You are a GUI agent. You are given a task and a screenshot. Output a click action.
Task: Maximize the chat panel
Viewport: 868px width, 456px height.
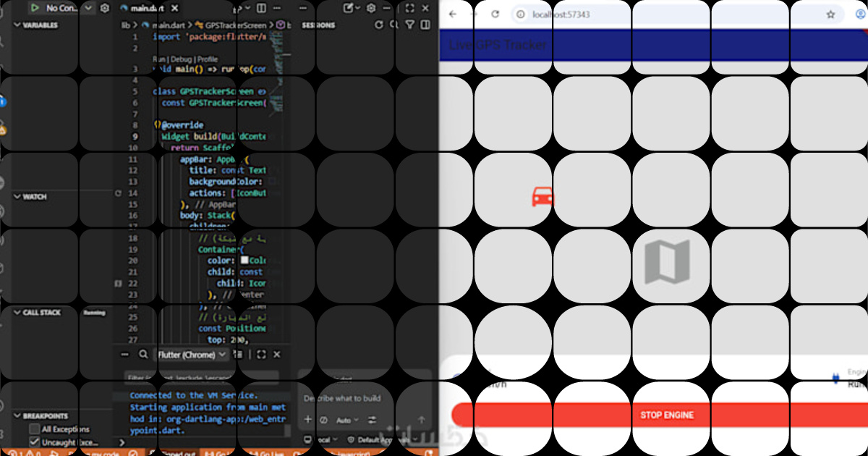[x=410, y=8]
